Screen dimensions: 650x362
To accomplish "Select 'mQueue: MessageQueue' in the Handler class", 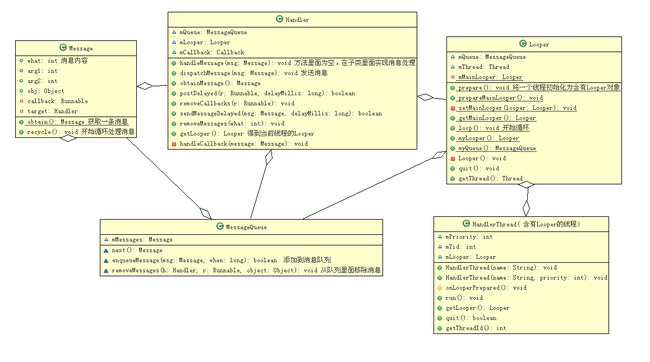I will pos(213,32).
